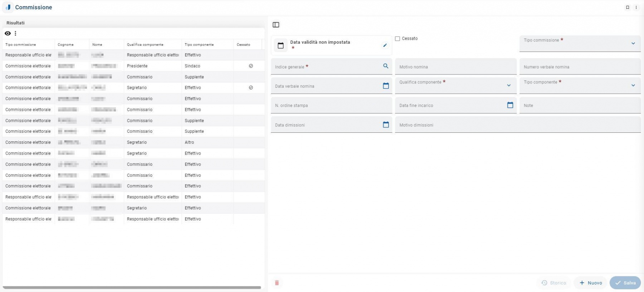Focus the Note field

click(580, 105)
